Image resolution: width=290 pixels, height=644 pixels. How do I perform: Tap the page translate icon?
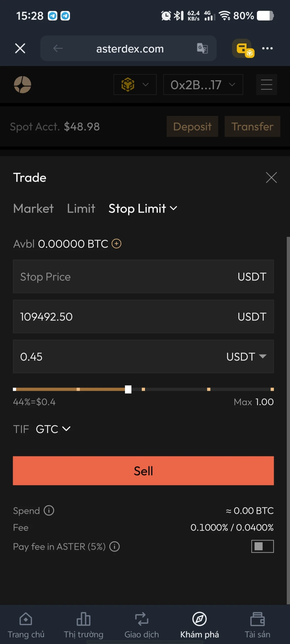coord(202,48)
